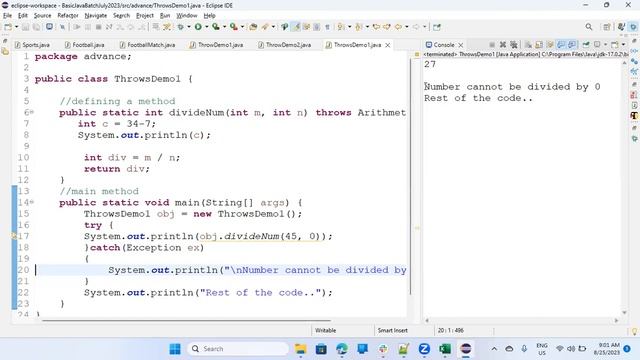
Task: Click Remove All Terminated Launches icon
Action: (x=513, y=44)
